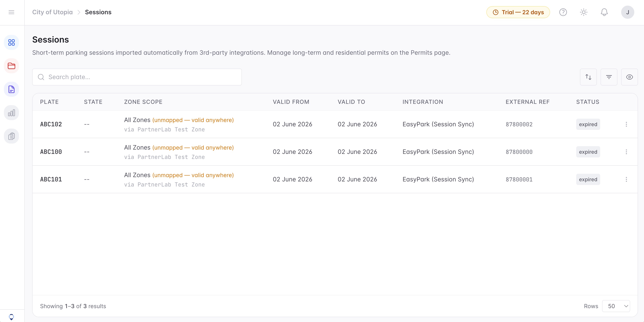The image size is (644, 322).
Task: Open the clipboard icon in the sidebar
Action: [11, 136]
